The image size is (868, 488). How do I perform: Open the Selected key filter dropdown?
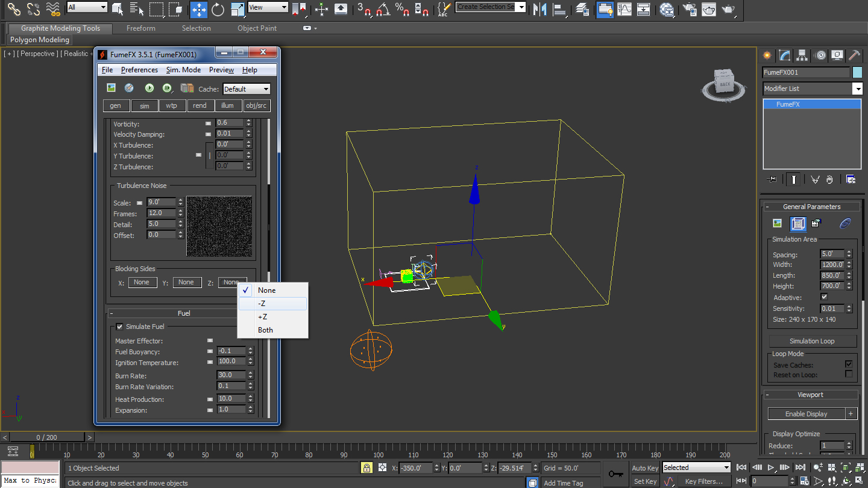tap(696, 468)
